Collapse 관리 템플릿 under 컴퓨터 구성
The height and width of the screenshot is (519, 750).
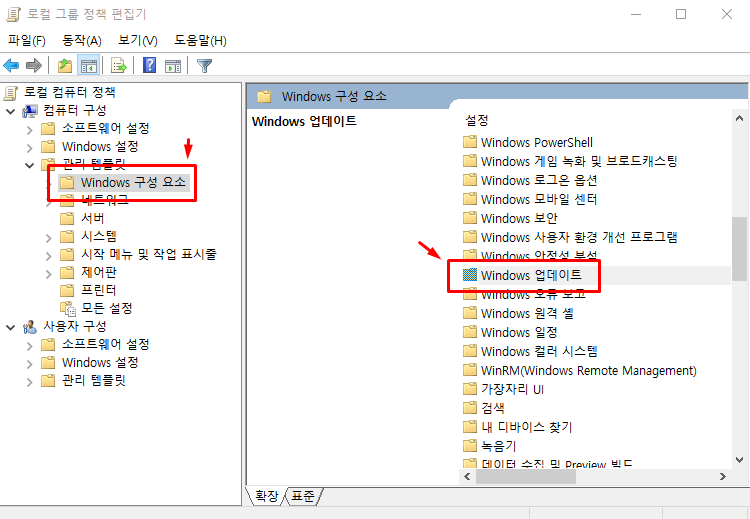[30, 166]
